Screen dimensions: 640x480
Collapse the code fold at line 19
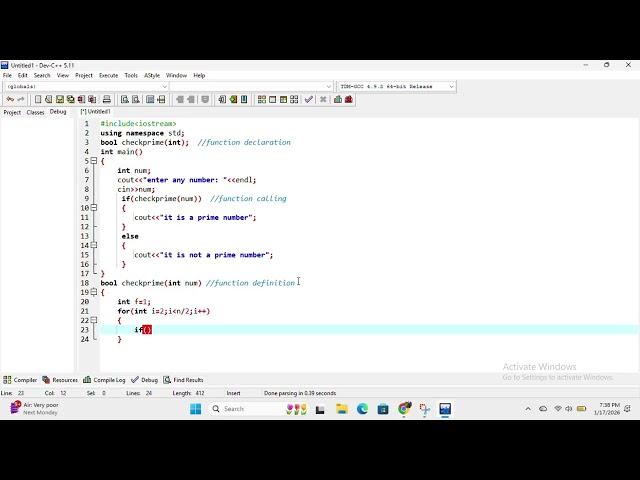[94, 292]
